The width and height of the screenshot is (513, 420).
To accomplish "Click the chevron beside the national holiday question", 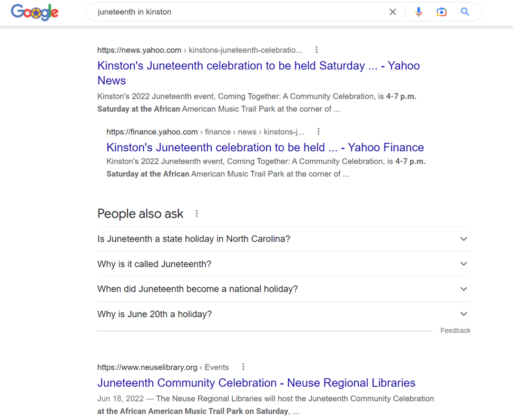I will pos(463,289).
